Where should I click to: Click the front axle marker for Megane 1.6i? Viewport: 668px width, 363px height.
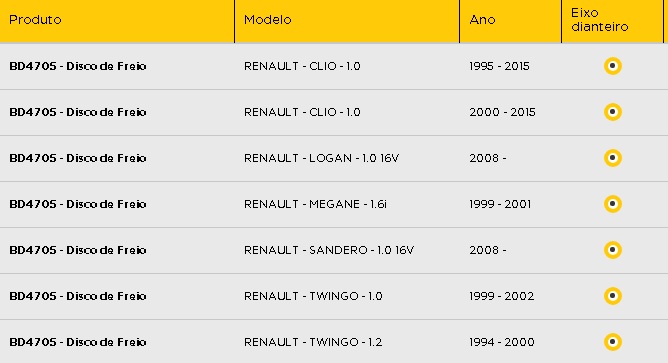pos(613,204)
